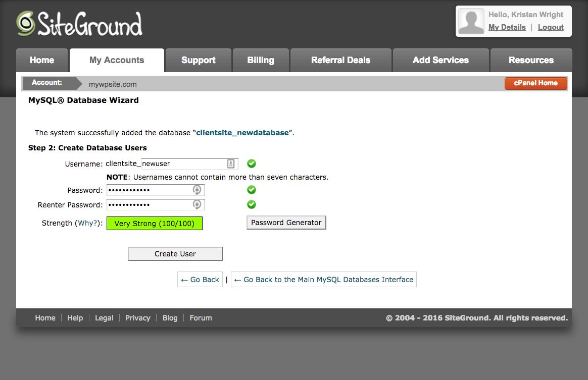Click the green checkmark beside Password
Screen dimensions: 588x380
(x=252, y=190)
